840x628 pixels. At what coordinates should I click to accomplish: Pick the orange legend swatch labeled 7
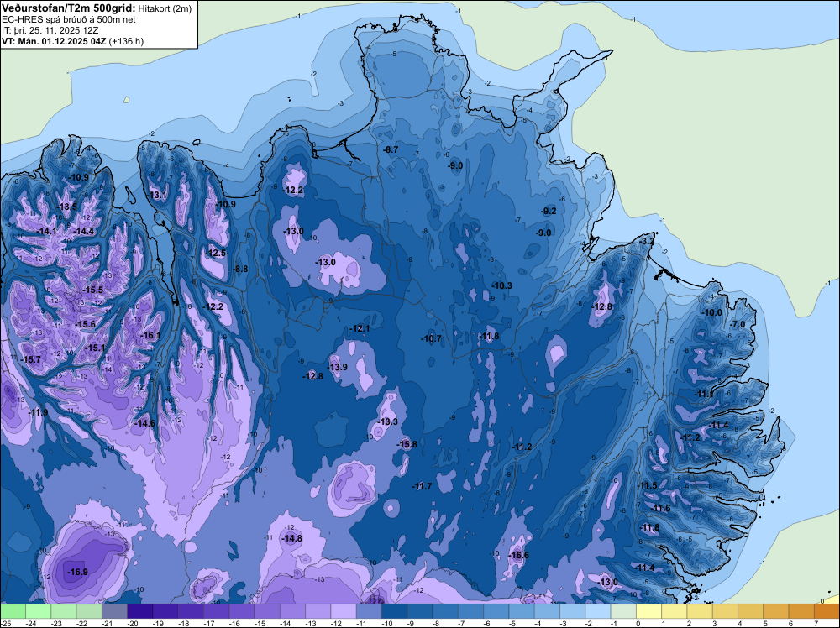point(827,611)
